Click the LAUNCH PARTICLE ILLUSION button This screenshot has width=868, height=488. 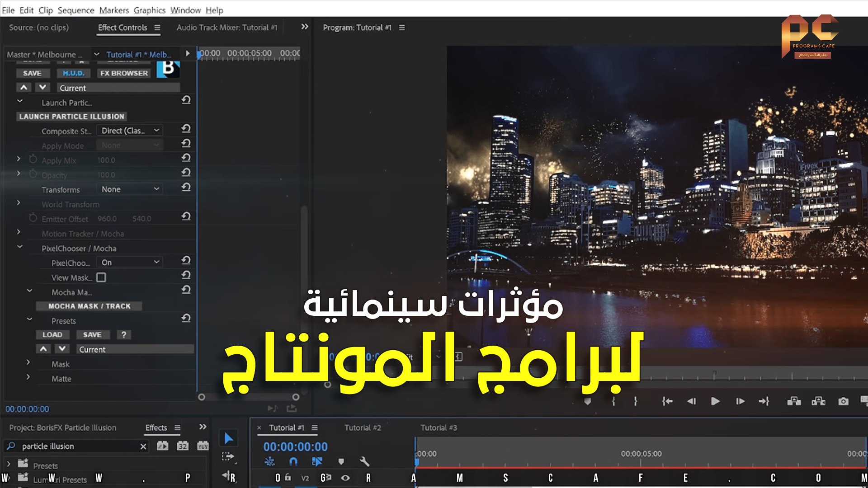pos(71,116)
